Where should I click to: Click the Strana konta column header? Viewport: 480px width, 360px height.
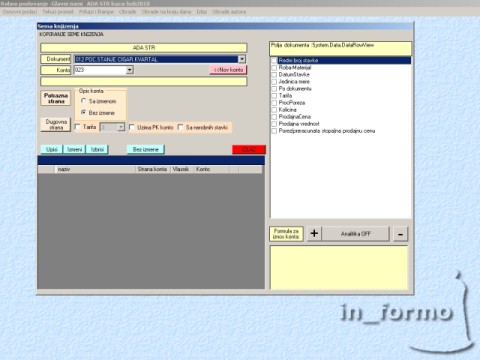click(152, 169)
